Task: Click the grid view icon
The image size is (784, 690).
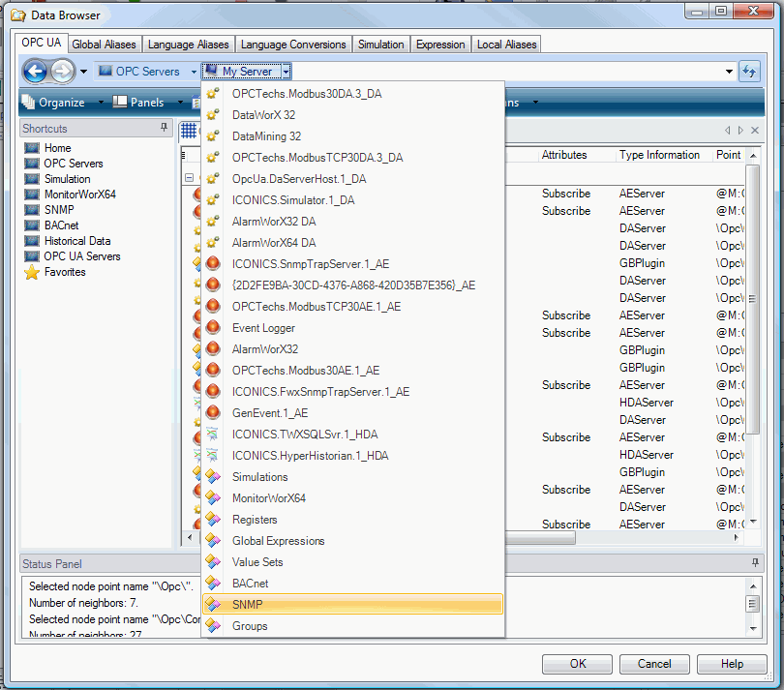Action: click(x=189, y=131)
